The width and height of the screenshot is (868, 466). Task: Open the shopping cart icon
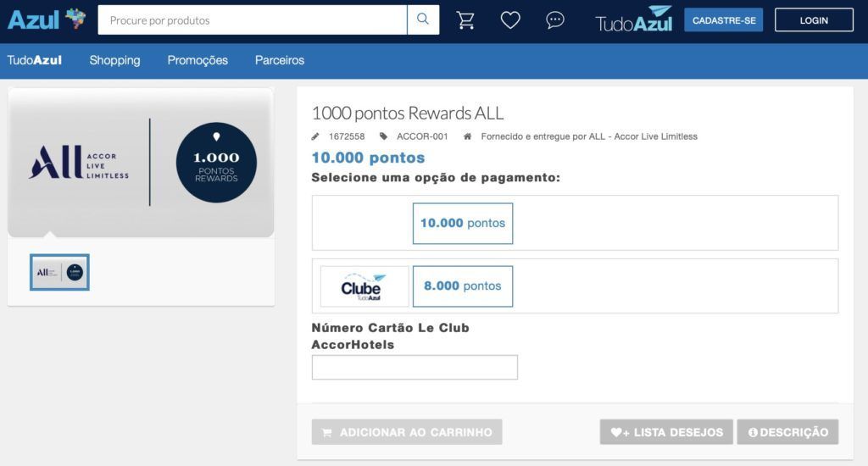(x=465, y=20)
